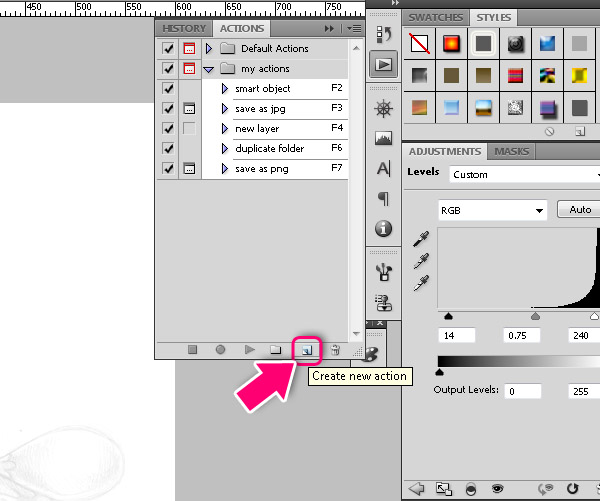This screenshot has height=501, width=600.
Task: Click the Auto levels button
Action: pos(580,210)
